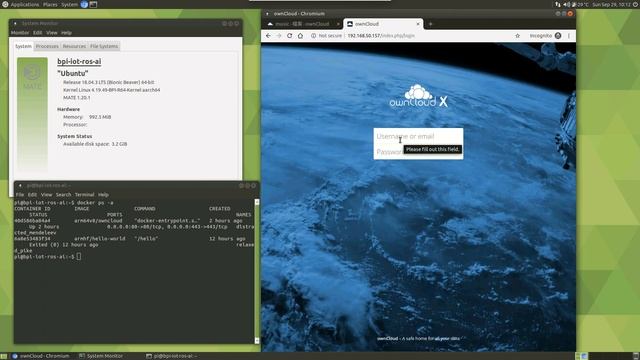Click the browser forward arrow
Screen dimensions: 640x360
[x=279, y=36]
